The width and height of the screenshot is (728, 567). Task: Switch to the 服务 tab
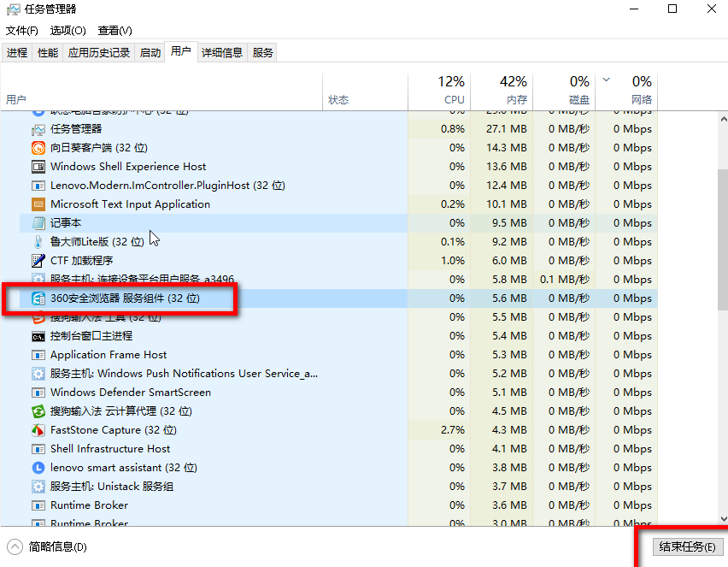(262, 52)
